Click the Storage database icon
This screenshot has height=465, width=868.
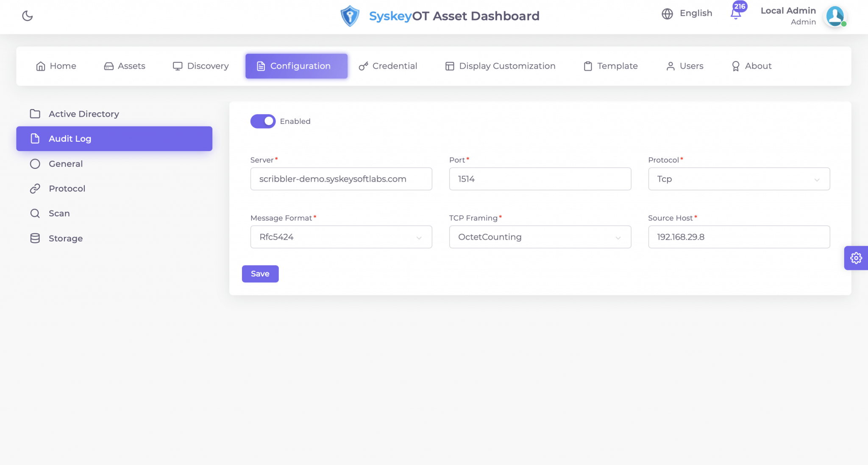coord(35,238)
